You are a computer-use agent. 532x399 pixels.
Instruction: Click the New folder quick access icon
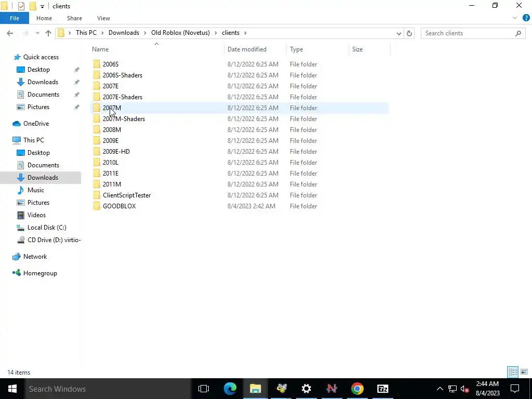33,6
